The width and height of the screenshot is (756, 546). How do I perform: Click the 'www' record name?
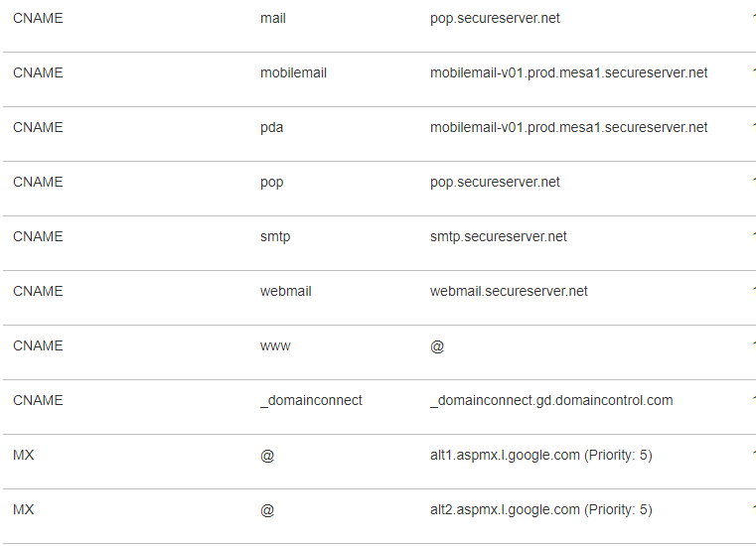pos(275,346)
